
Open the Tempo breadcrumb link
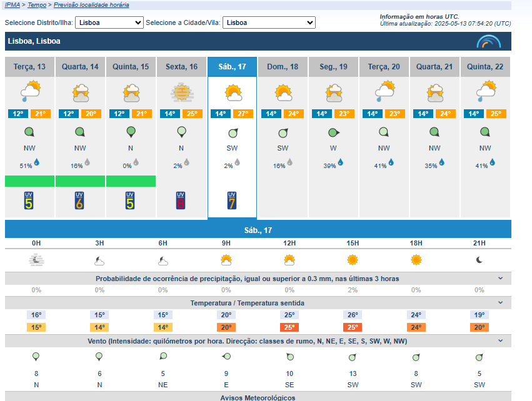(x=37, y=5)
